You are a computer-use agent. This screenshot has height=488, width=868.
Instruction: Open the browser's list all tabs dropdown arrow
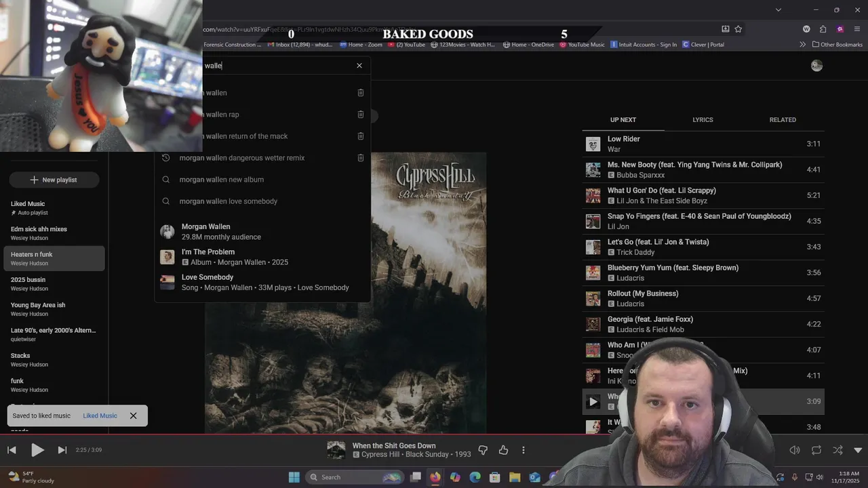pos(778,10)
